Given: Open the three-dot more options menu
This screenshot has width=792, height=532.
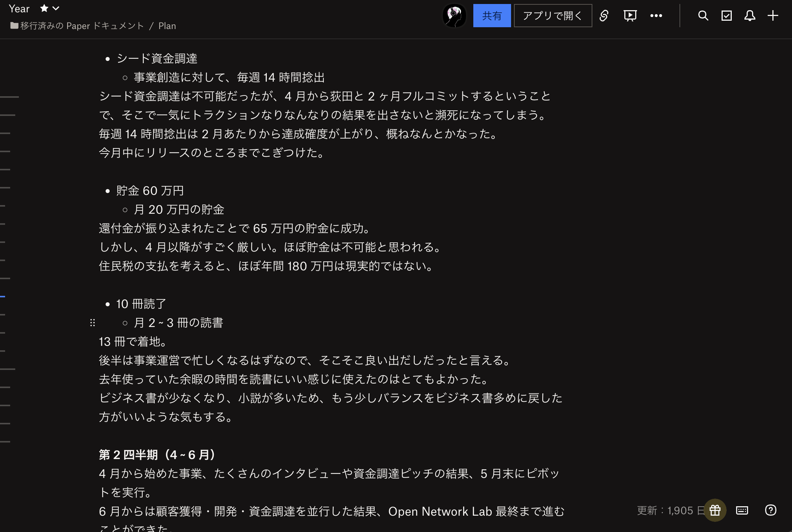Looking at the screenshot, I should click(x=656, y=16).
